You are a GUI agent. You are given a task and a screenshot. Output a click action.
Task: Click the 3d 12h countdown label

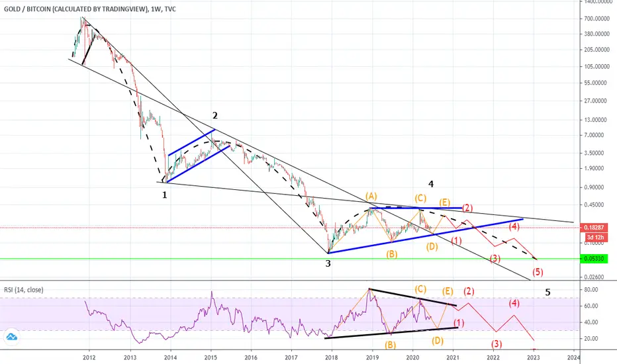(595, 238)
